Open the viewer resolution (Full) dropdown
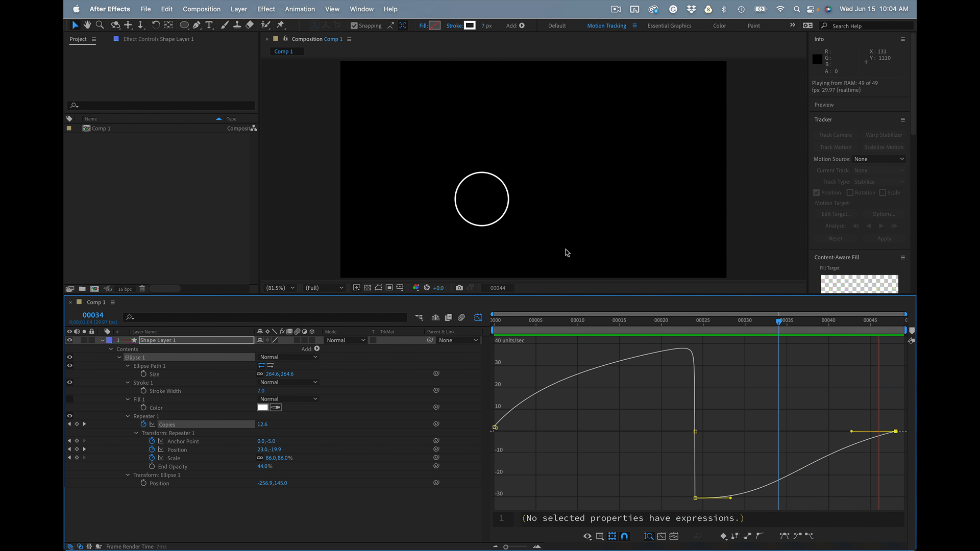Screen dimensions: 980x551 click(324, 288)
